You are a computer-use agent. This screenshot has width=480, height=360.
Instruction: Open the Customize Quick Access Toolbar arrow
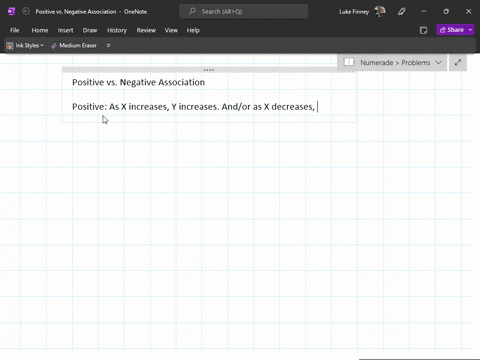click(x=108, y=46)
